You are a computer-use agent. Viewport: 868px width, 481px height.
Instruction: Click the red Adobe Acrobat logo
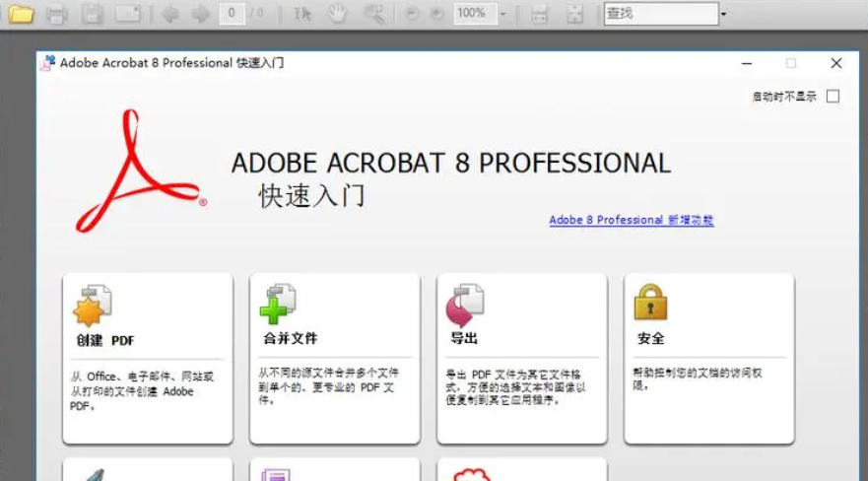point(141,172)
